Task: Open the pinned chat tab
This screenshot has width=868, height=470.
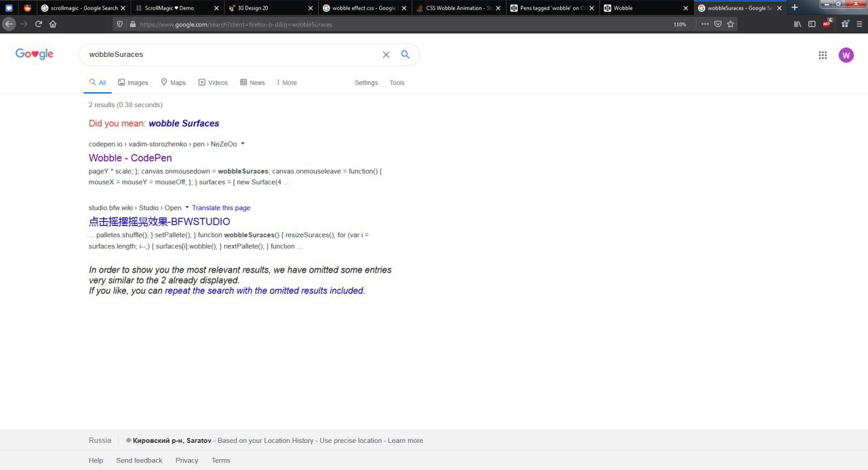Action: point(9,8)
